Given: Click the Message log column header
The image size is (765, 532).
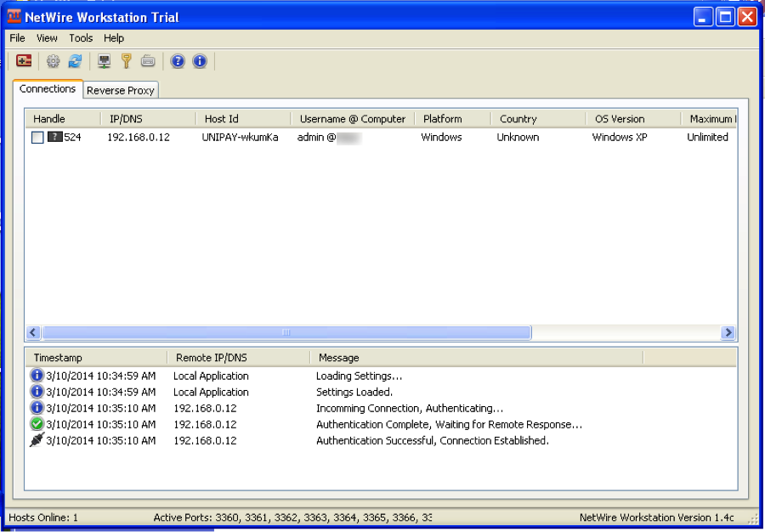Looking at the screenshot, I should tap(477, 358).
